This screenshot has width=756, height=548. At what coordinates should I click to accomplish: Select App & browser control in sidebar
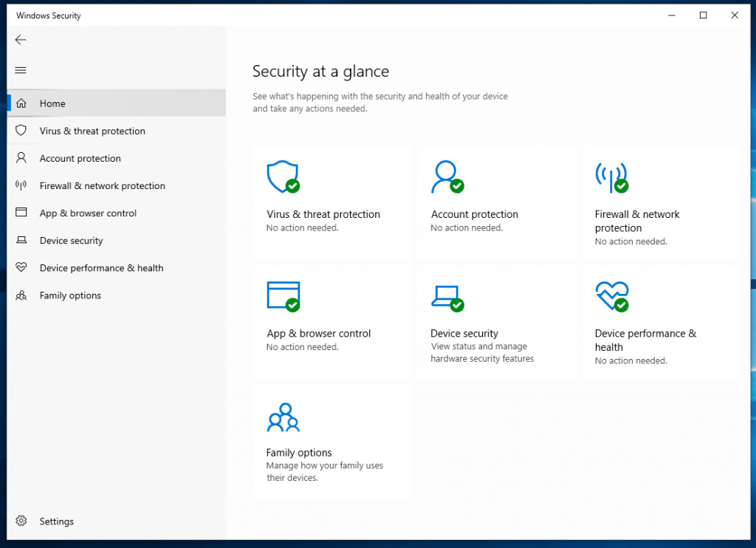(117, 213)
